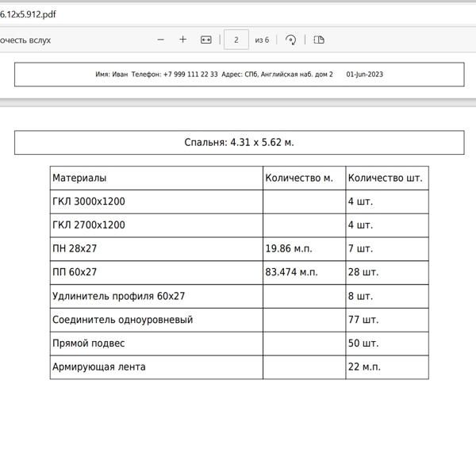Screen dimensions: 476x476
Task: Select the "19.86 м.п." value
Action: [x=289, y=248]
